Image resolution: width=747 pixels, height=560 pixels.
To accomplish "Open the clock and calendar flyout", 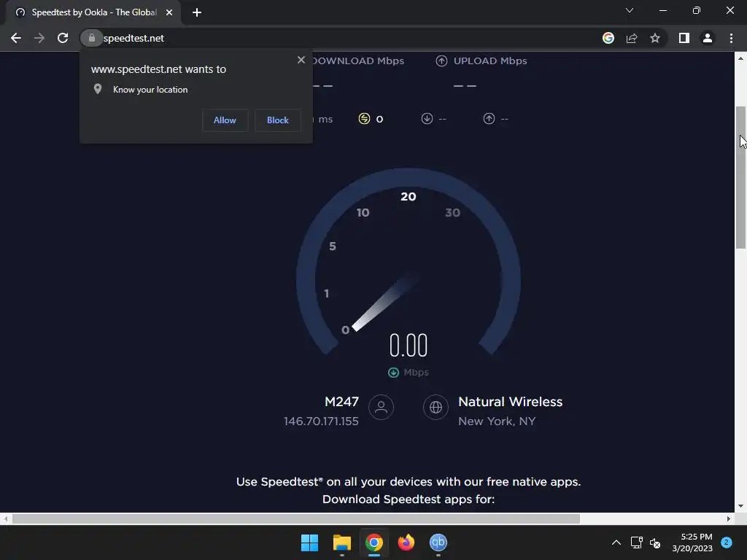I will pyautogui.click(x=692, y=542).
